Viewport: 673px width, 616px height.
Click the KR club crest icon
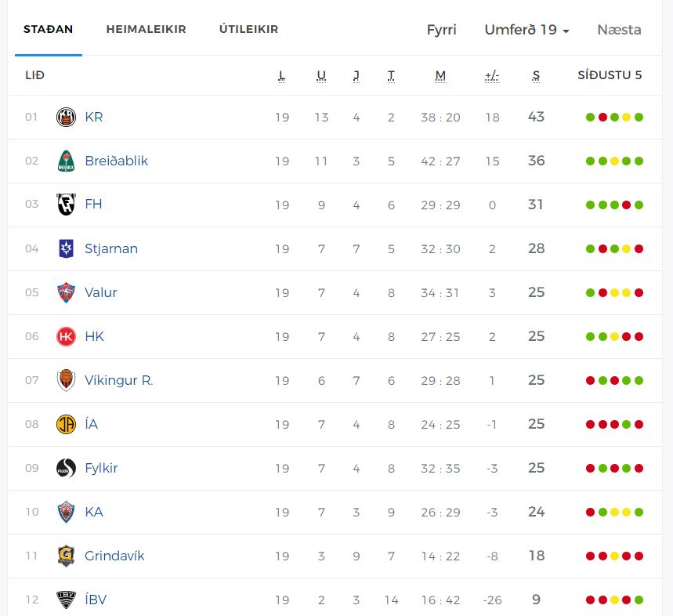click(x=66, y=118)
